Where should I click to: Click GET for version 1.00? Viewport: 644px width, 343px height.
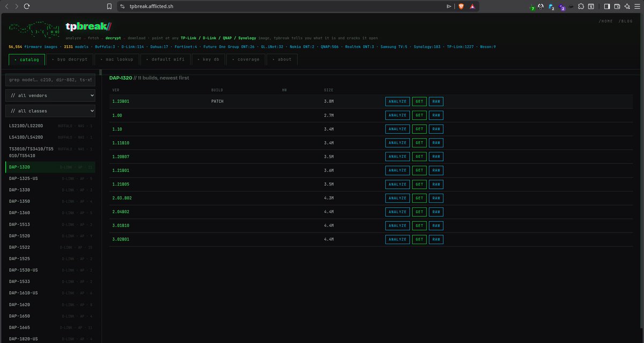click(420, 115)
